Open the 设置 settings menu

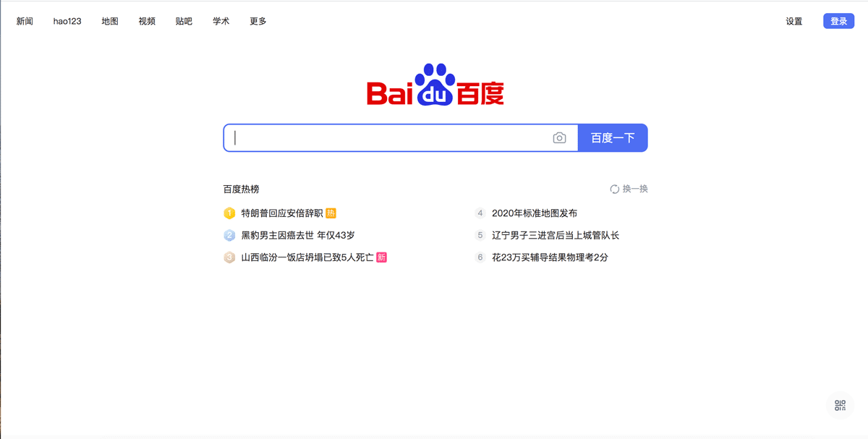tap(794, 21)
